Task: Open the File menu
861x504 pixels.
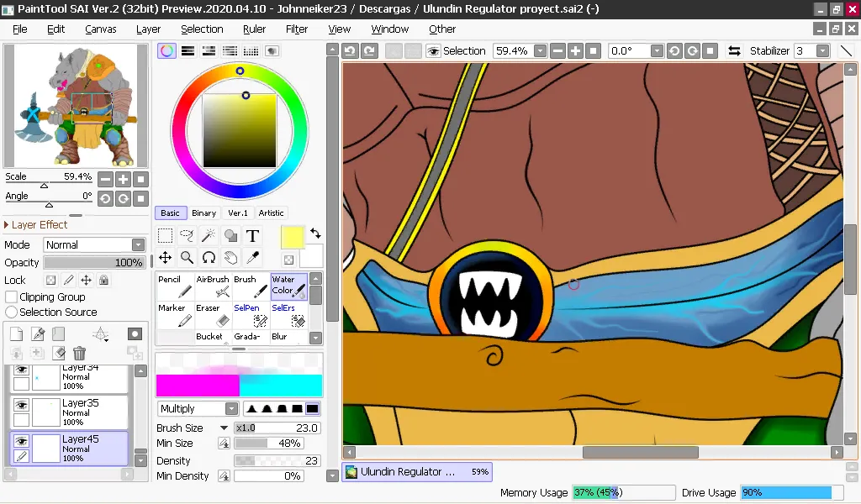Action: point(20,29)
